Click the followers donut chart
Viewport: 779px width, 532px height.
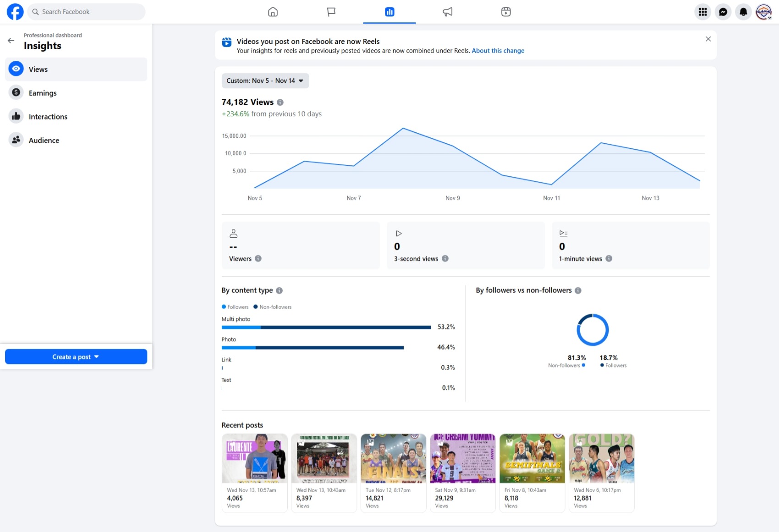pos(592,330)
